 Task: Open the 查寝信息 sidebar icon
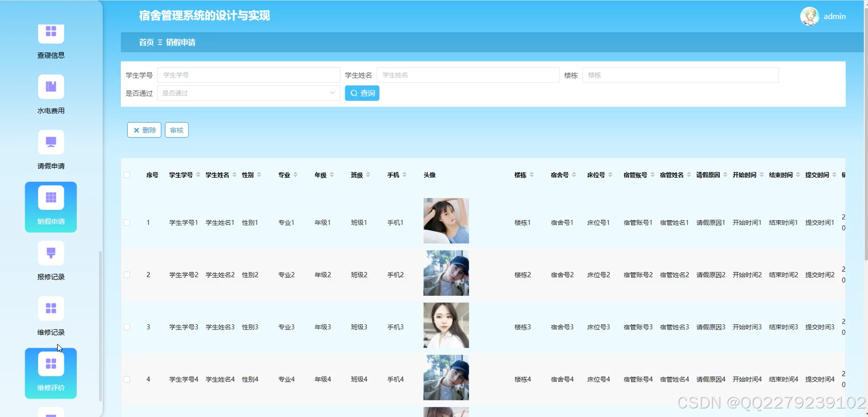pyautogui.click(x=51, y=34)
